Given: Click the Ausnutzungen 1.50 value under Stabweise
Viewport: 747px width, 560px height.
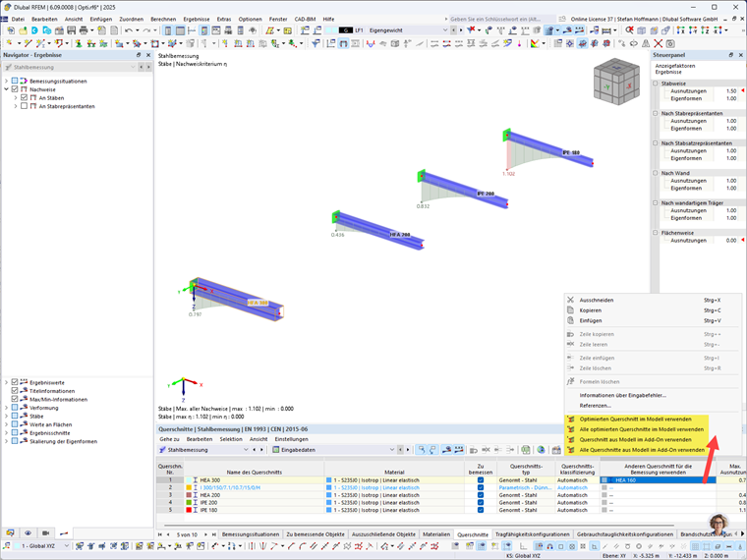Looking at the screenshot, I should pyautogui.click(x=731, y=91).
